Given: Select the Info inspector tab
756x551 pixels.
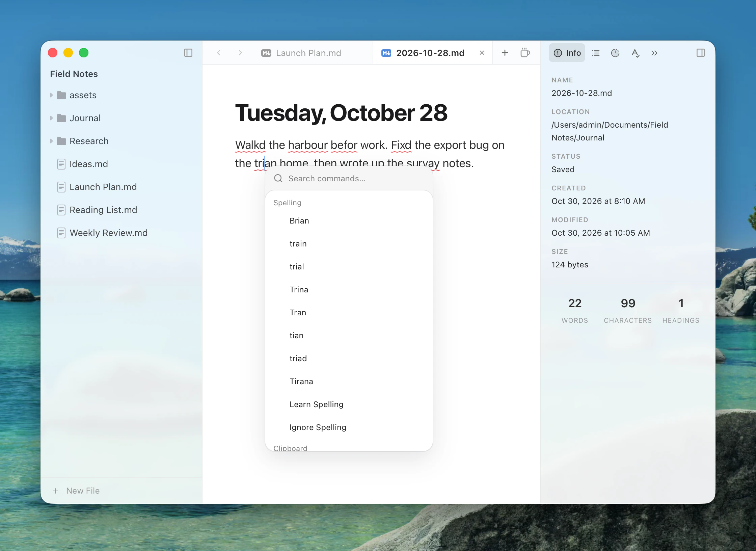Looking at the screenshot, I should click(567, 53).
